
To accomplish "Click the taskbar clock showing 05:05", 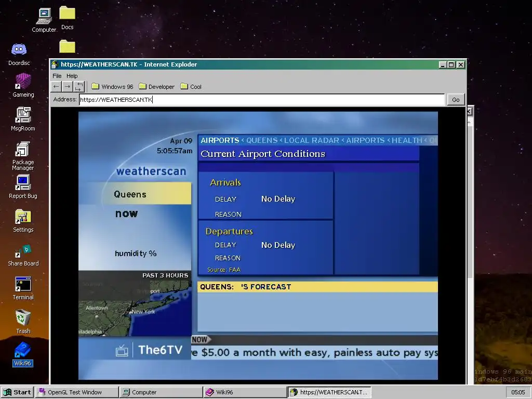I will click(x=518, y=392).
